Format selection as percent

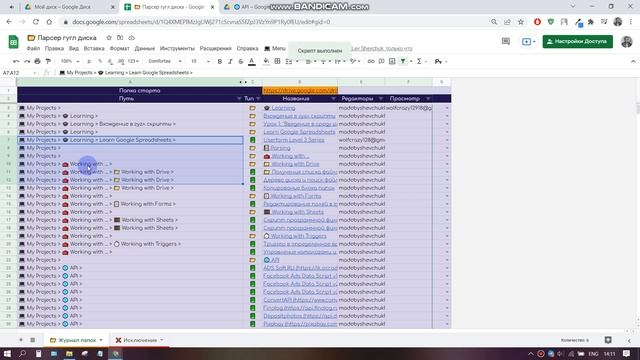100,61
